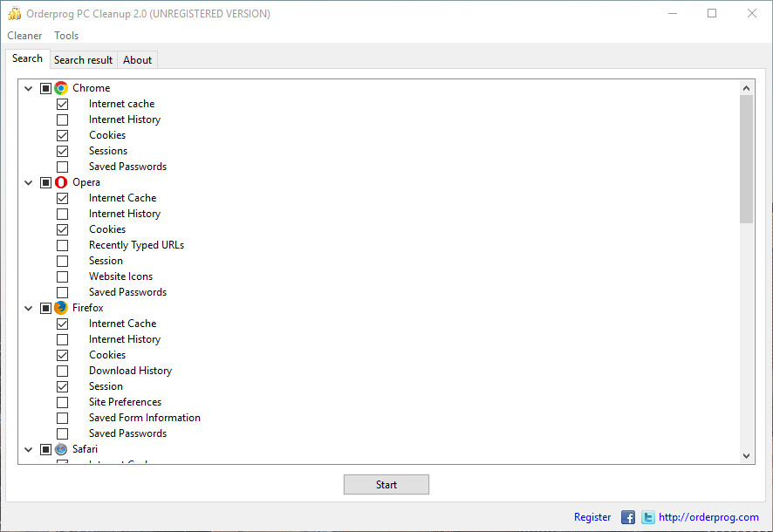Click the scrollbar up arrow
This screenshot has height=532, width=773.
[x=746, y=88]
